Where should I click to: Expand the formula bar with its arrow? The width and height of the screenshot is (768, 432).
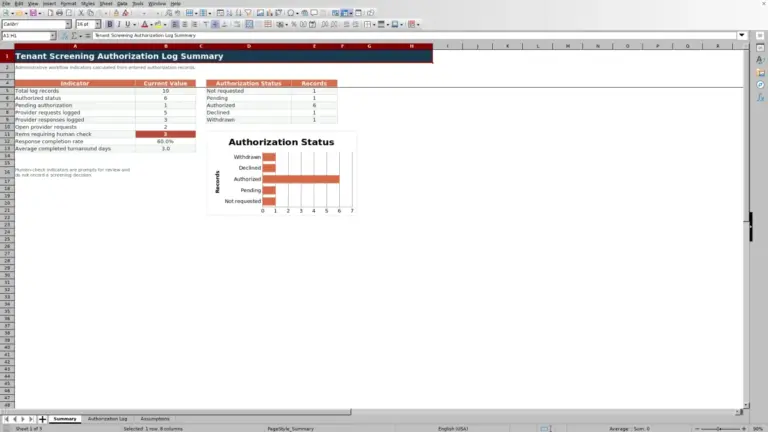pyautogui.click(x=742, y=35)
